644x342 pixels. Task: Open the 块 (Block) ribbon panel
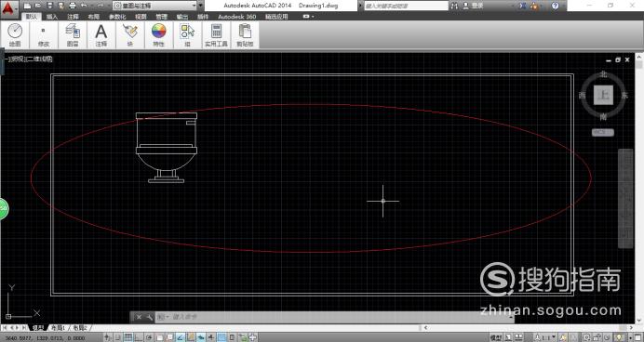129,35
